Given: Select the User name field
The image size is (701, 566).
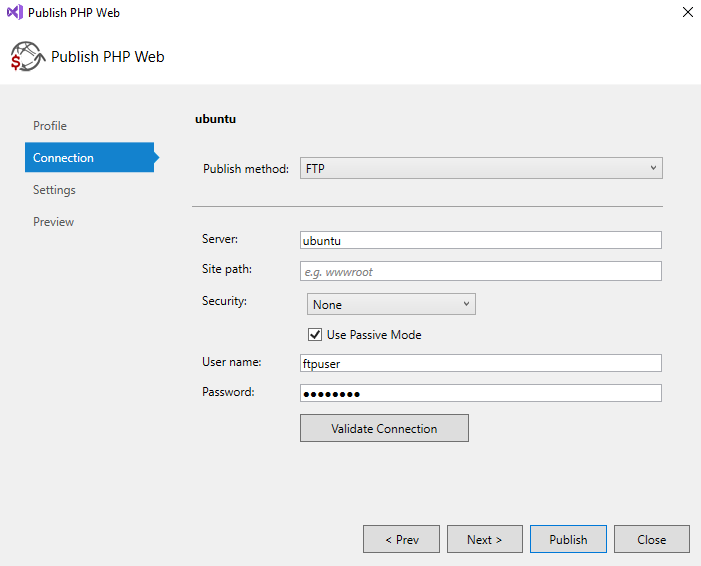Looking at the screenshot, I should point(481,363).
